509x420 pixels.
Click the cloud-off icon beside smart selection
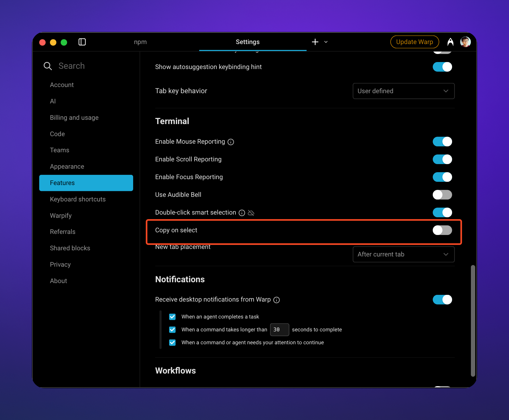click(x=251, y=213)
